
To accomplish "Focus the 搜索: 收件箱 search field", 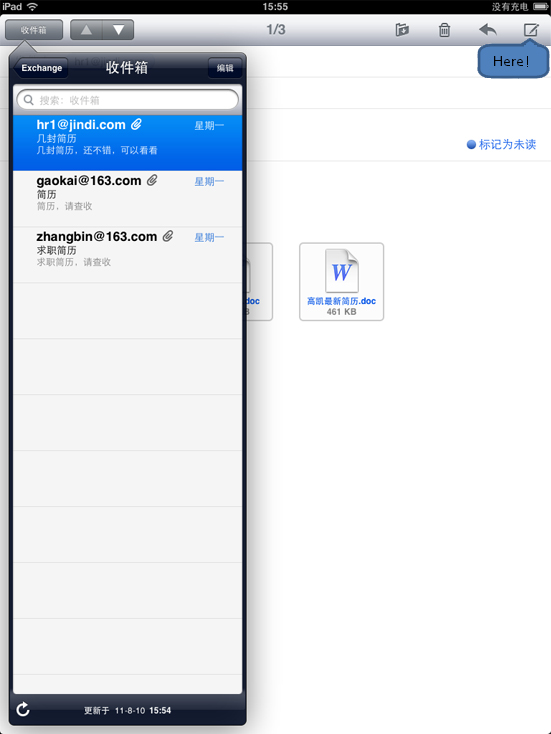I will pyautogui.click(x=127, y=100).
